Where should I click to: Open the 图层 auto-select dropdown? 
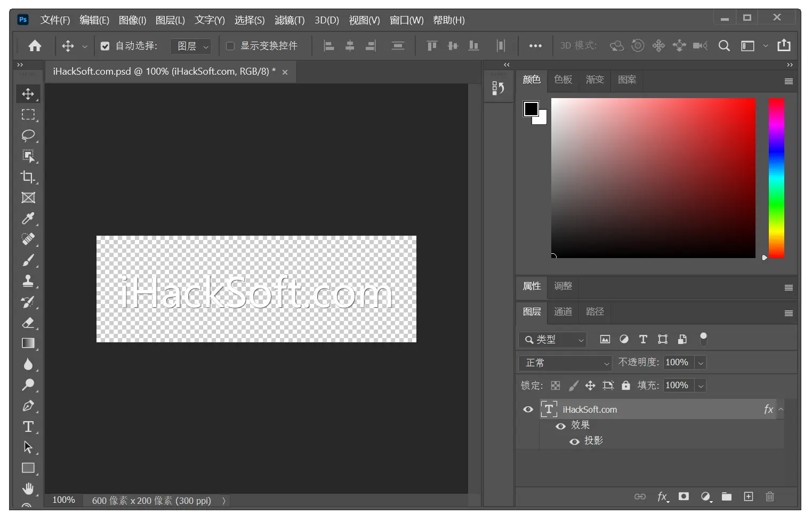coord(191,46)
